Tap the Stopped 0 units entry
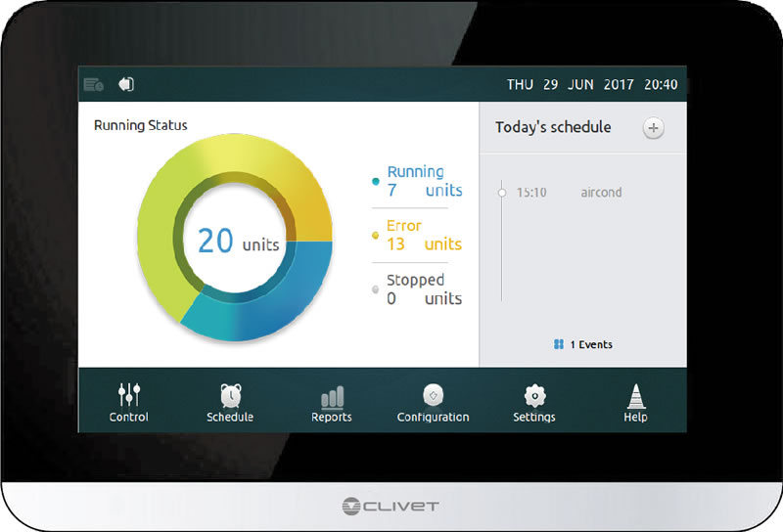The height and width of the screenshot is (532, 783). click(x=418, y=289)
